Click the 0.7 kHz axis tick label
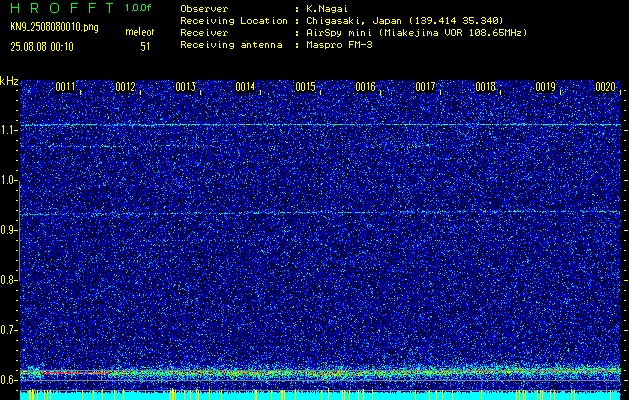Screen dimensions: 629x400 (x=8, y=330)
